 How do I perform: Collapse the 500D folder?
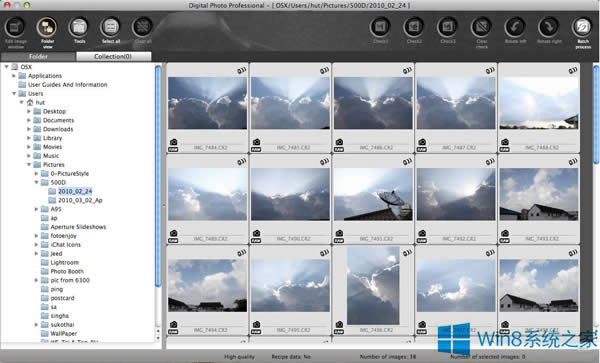(x=36, y=182)
